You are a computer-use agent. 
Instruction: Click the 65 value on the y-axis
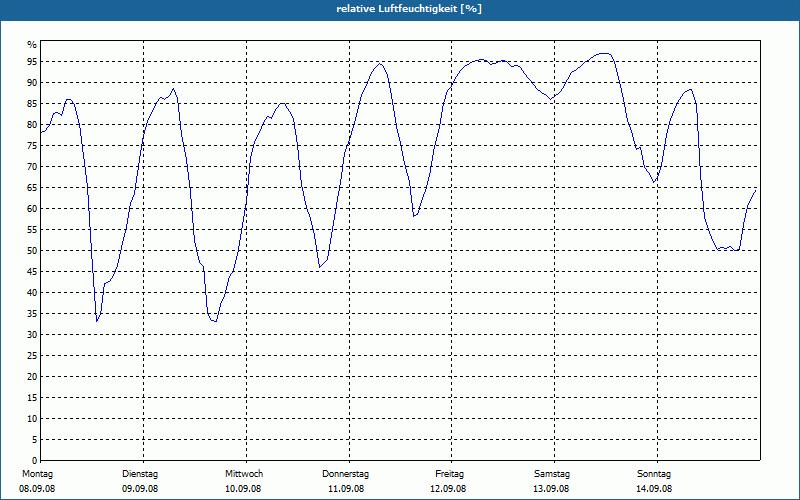[x=32, y=188]
